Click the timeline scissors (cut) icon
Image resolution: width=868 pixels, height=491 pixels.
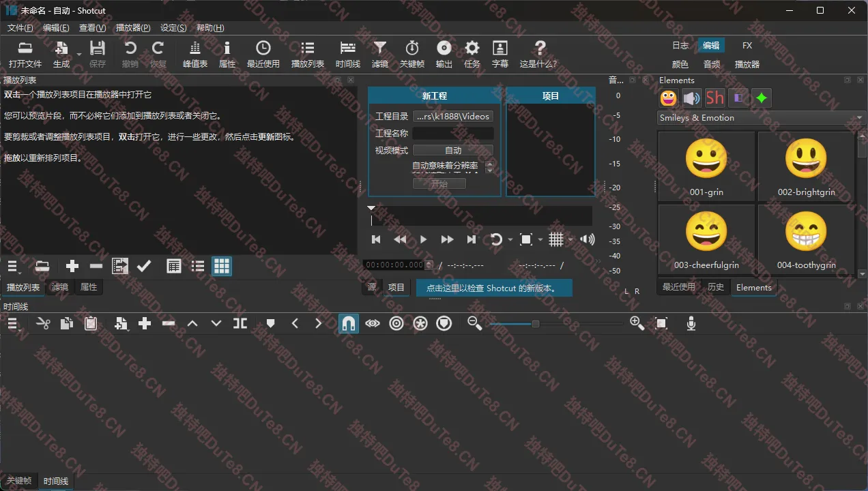43,324
